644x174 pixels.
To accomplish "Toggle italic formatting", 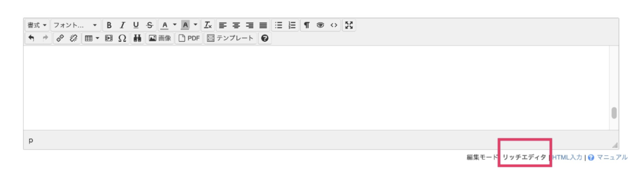I will coord(122,25).
